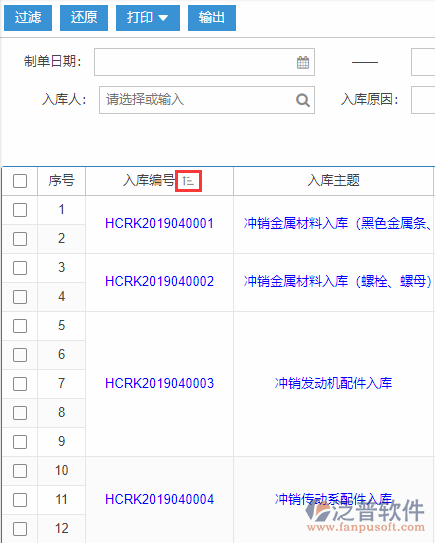Sort by 入库编号 using sort icon

188,181
